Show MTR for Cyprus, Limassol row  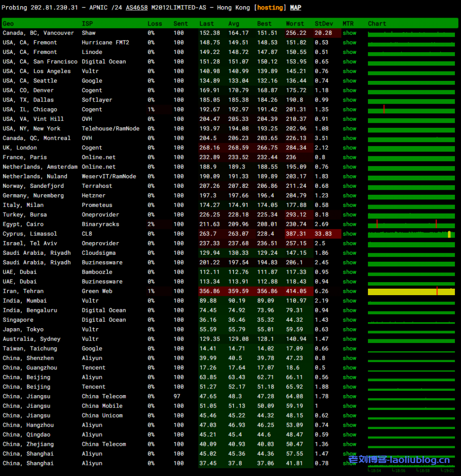pos(349,234)
